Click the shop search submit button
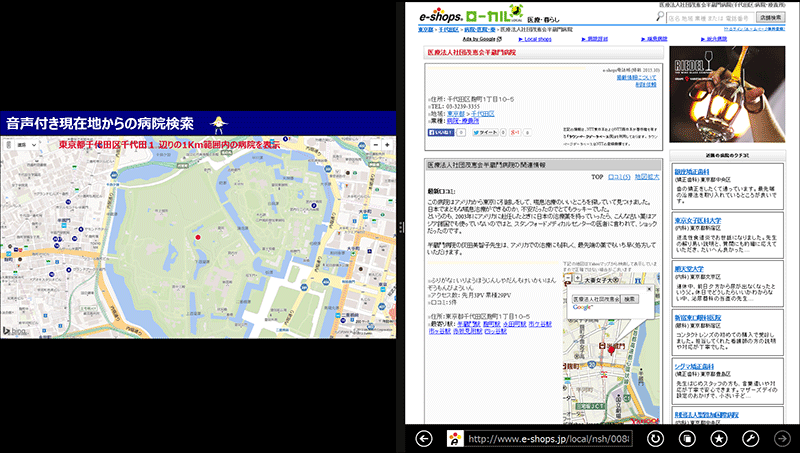The image size is (800, 453). (x=770, y=17)
